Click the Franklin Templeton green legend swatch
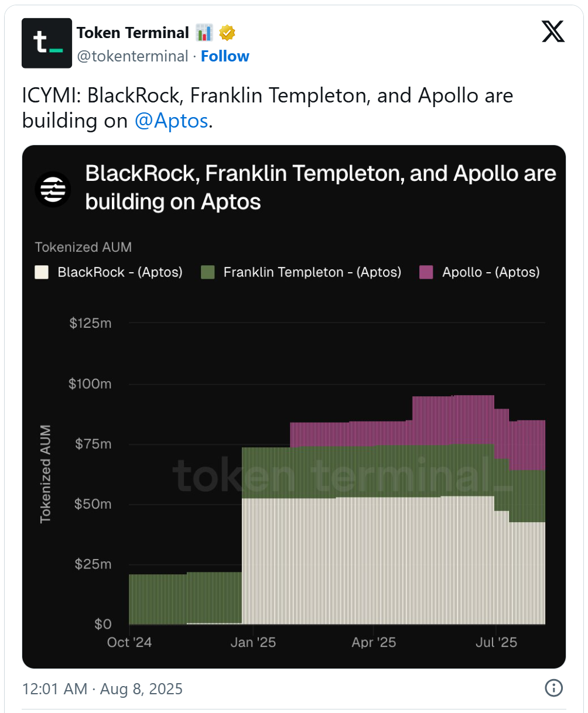The width and height of the screenshot is (588, 713). point(208,272)
